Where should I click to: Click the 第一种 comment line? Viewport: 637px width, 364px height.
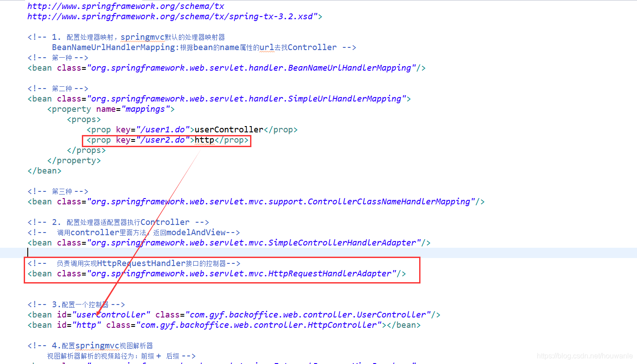[x=58, y=58]
